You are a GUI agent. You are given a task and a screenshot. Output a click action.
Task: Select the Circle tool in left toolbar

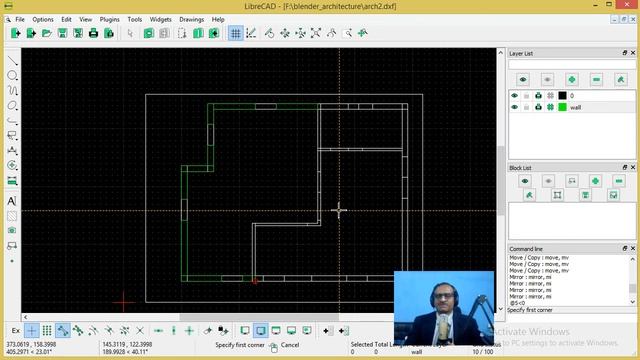click(x=12, y=76)
